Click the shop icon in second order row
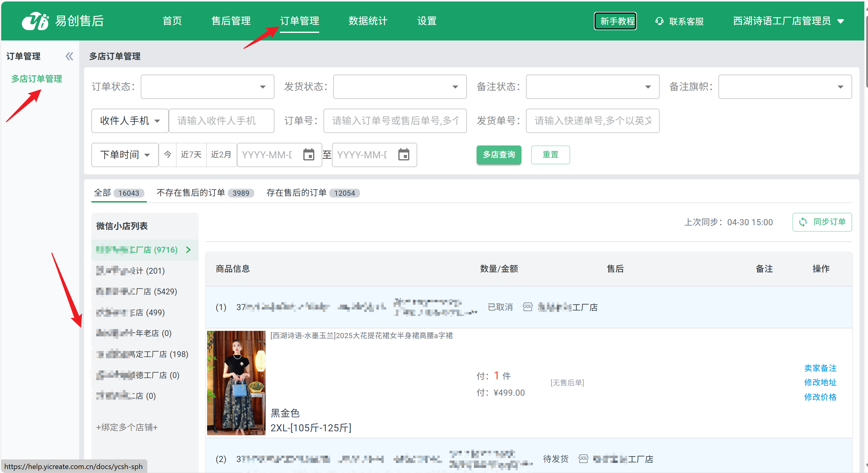This screenshot has width=868, height=473. coord(583,458)
